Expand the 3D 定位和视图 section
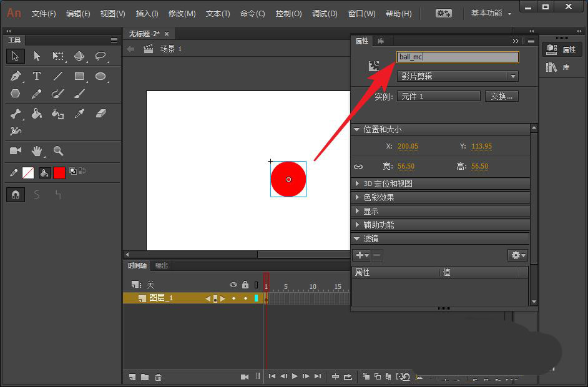 (357, 184)
